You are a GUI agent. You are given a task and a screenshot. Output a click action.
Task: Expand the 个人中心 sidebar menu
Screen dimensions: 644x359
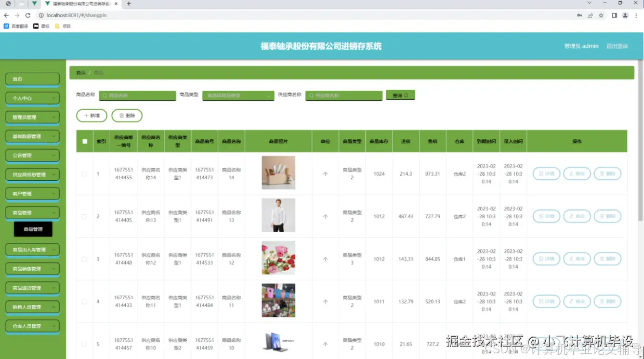32,98
